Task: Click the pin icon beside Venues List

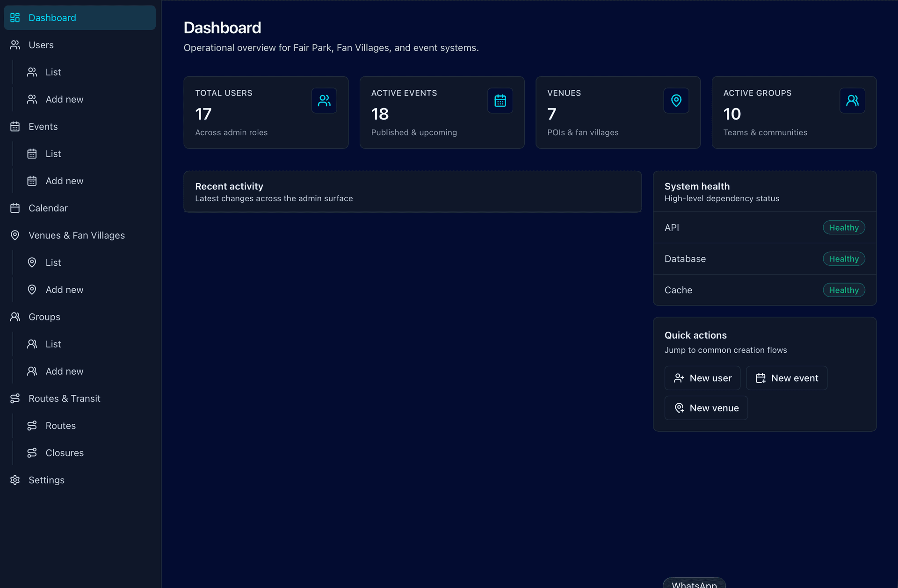Action: coord(32,262)
